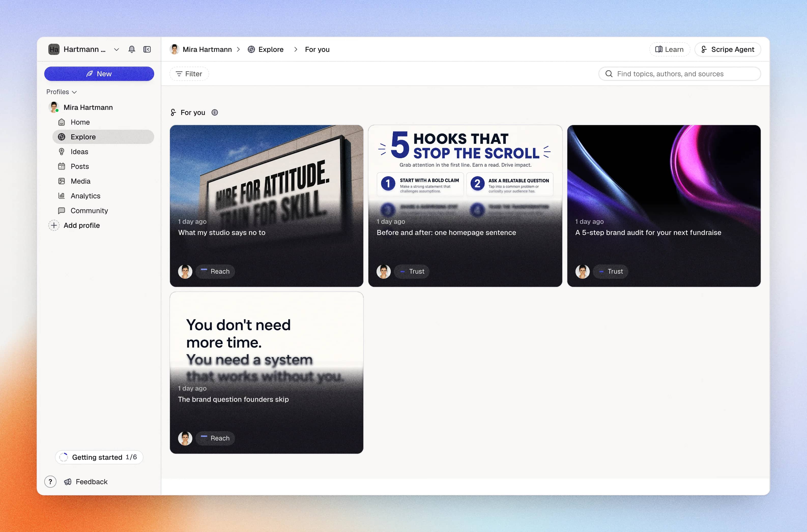The image size is (807, 532).
Task: Open Media image icon
Action: 61,181
